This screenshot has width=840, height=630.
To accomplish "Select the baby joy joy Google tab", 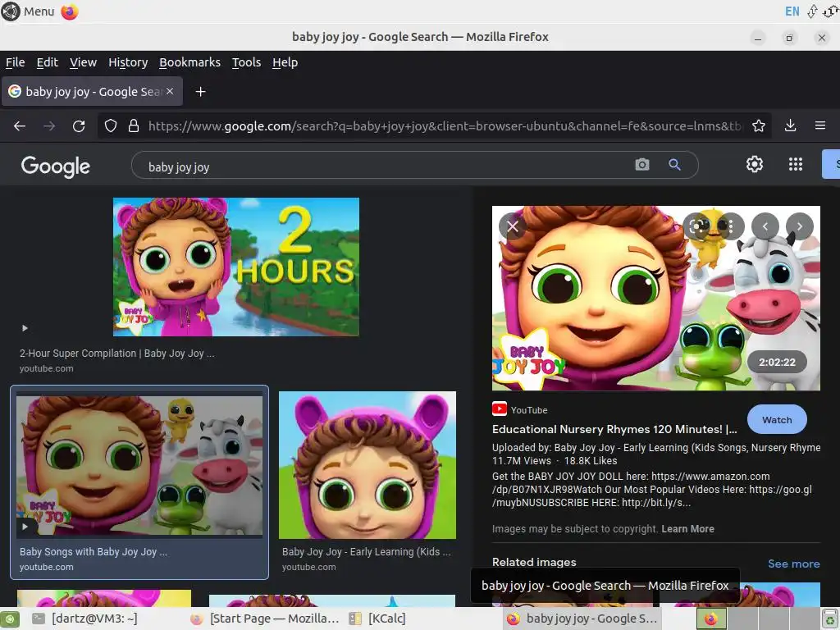I will tap(93, 92).
